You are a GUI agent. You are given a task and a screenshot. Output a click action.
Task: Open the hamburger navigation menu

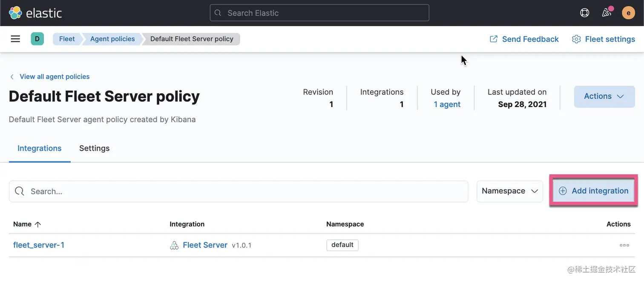point(15,39)
